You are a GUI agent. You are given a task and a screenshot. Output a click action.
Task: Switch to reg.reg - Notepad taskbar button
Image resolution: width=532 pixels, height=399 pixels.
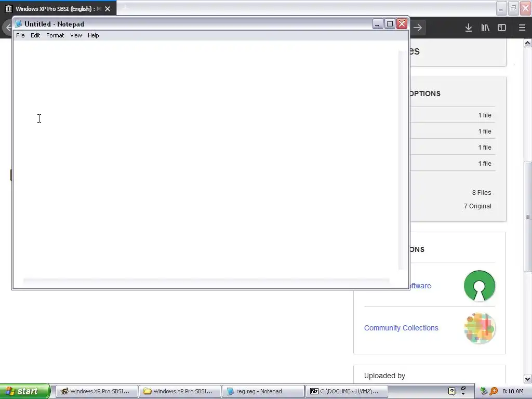pos(262,391)
